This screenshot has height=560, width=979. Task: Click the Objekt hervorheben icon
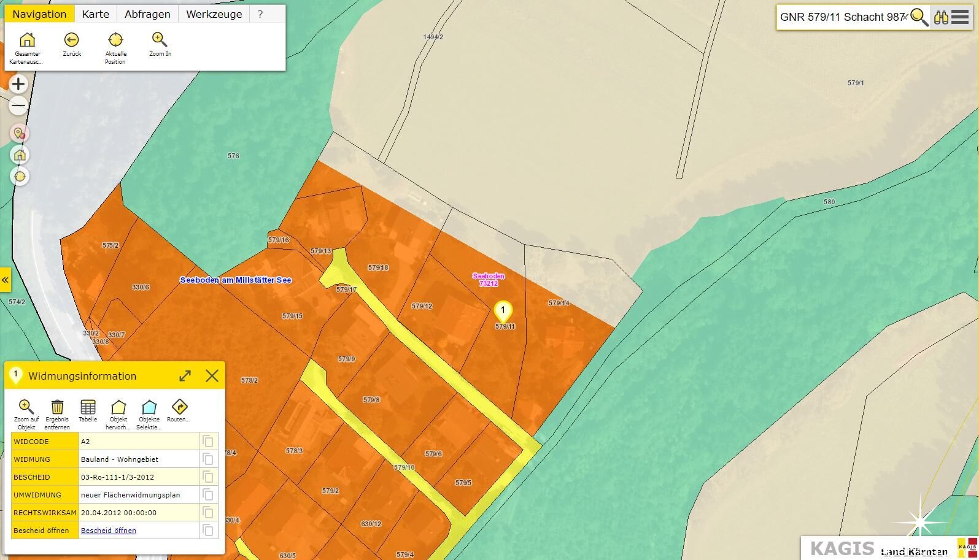click(x=118, y=407)
